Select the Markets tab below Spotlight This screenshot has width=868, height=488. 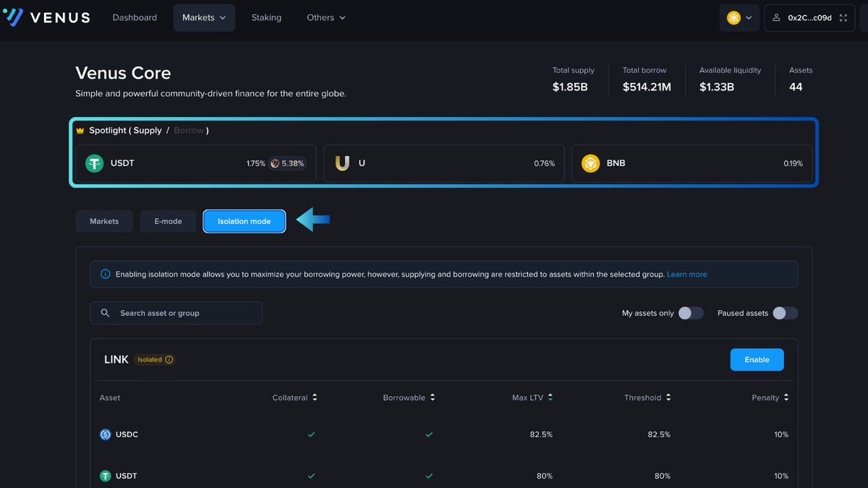pos(104,221)
